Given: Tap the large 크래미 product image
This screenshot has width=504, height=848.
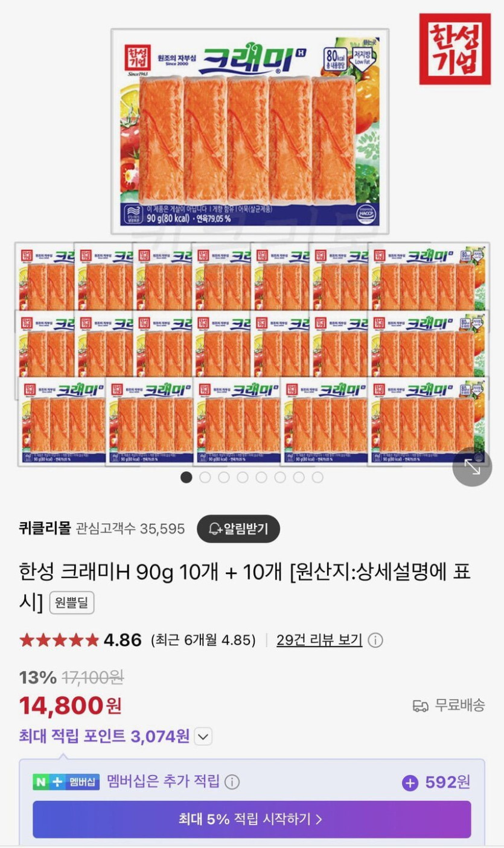Looking at the screenshot, I should 250,131.
